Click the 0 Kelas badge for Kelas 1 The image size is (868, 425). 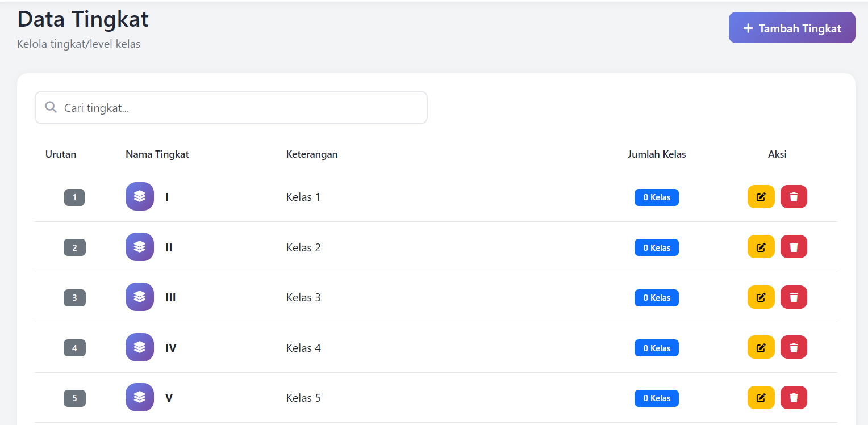(657, 197)
